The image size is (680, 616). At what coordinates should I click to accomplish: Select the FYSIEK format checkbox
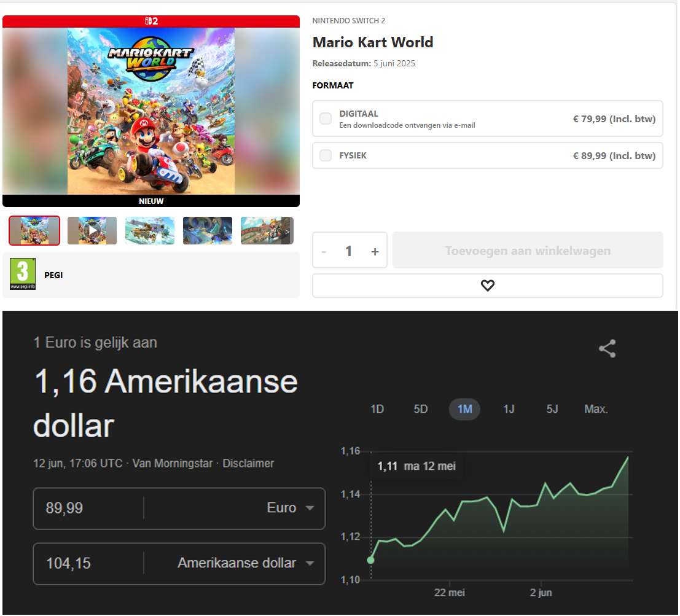point(325,155)
